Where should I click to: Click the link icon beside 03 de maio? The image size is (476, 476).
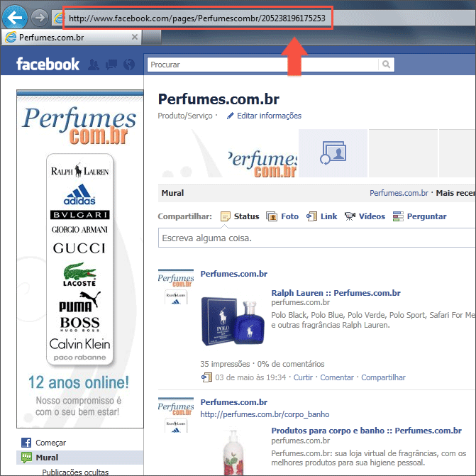(x=206, y=377)
